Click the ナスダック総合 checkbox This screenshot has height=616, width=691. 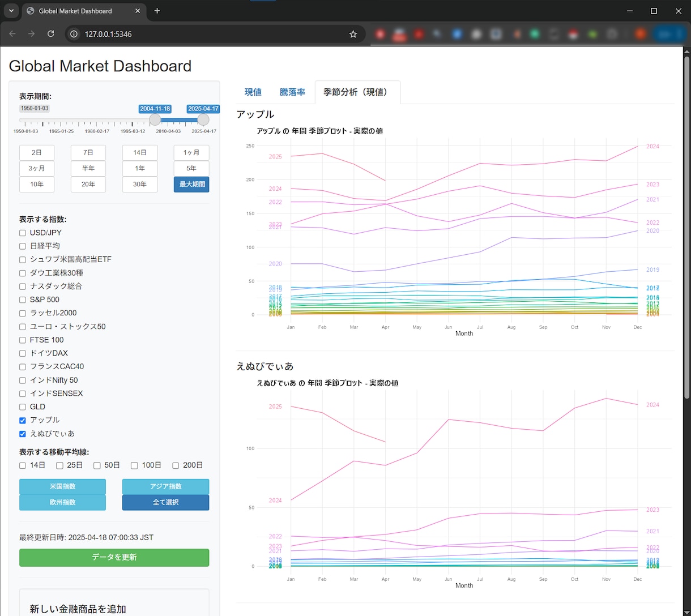click(x=23, y=286)
